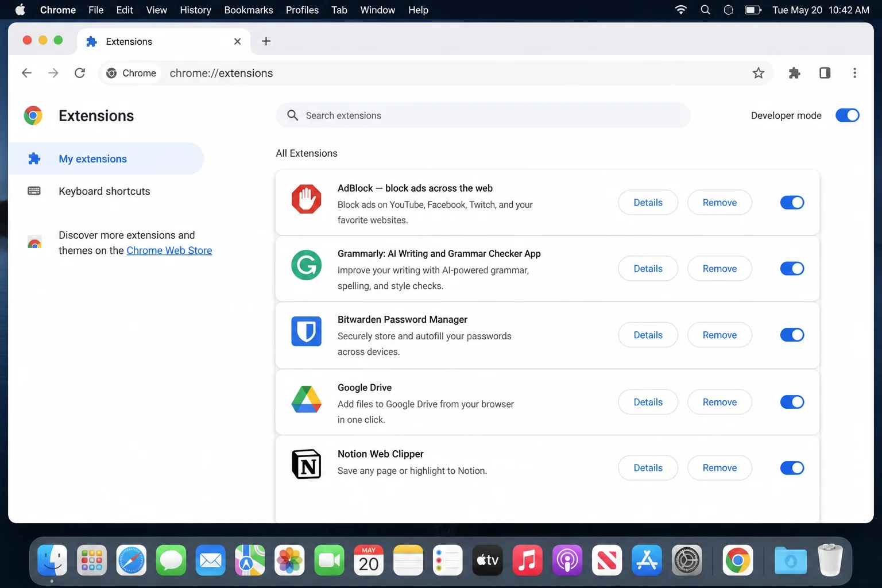Close the Extensions tab
The height and width of the screenshot is (588, 882).
coord(237,41)
